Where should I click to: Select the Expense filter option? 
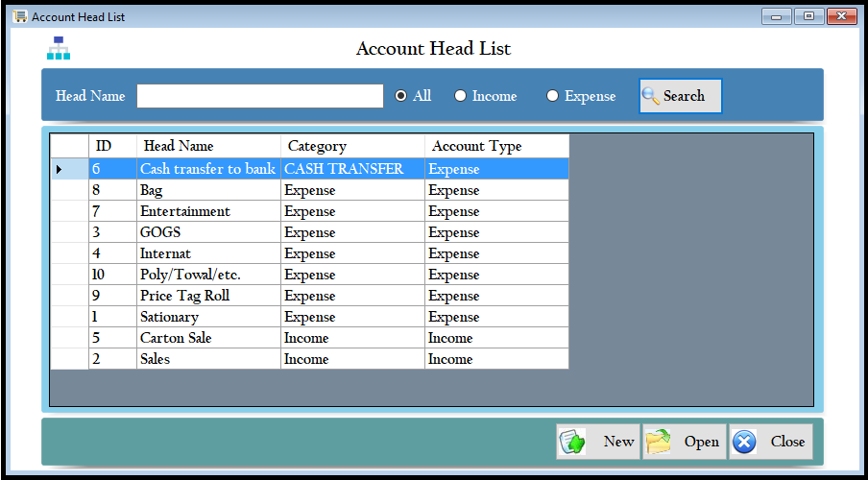click(x=553, y=96)
